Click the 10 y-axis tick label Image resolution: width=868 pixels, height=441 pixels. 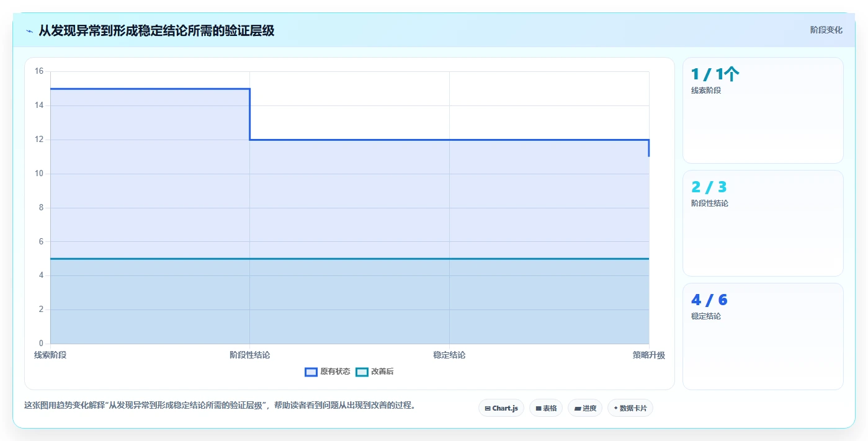pyautogui.click(x=39, y=174)
